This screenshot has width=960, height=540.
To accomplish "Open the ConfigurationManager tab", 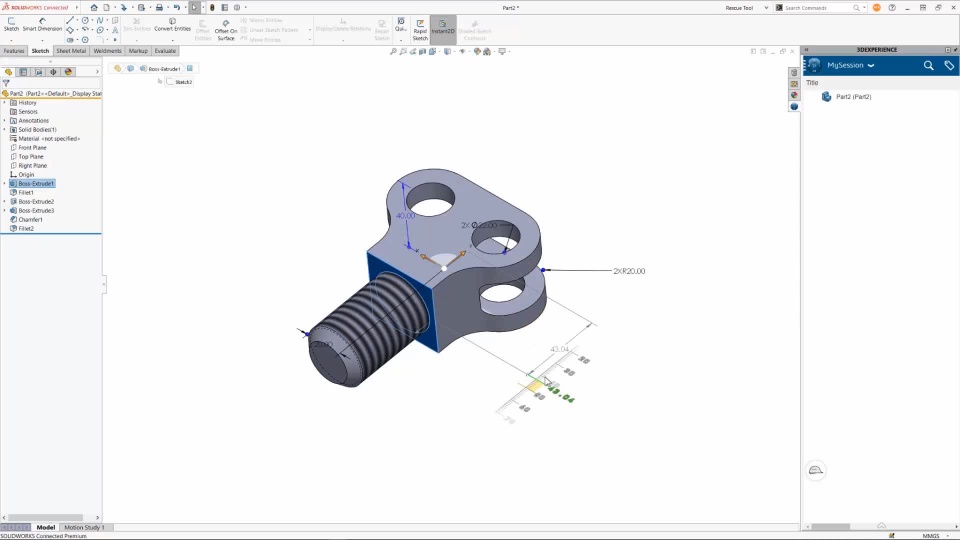I will tap(38, 72).
